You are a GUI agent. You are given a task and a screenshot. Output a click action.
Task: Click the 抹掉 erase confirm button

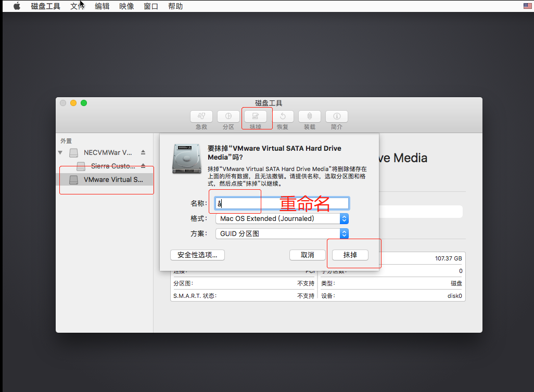pyautogui.click(x=350, y=255)
